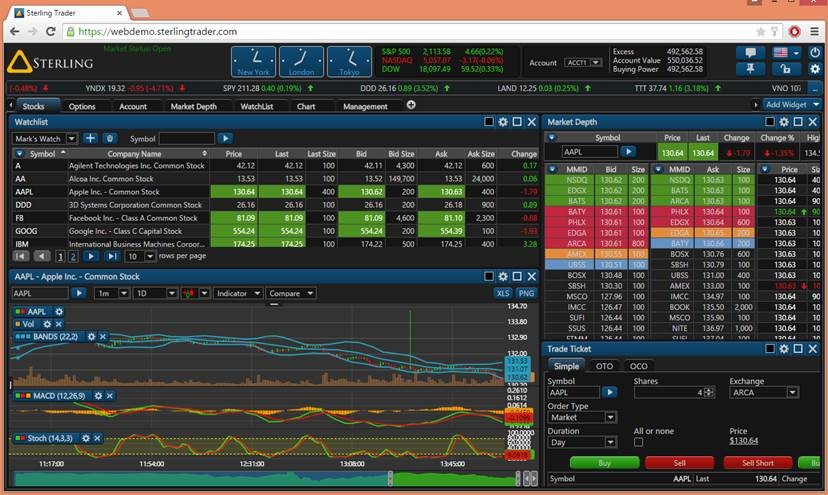The image size is (828, 495).
Task: Click the power logout icon
Action: (x=815, y=53)
